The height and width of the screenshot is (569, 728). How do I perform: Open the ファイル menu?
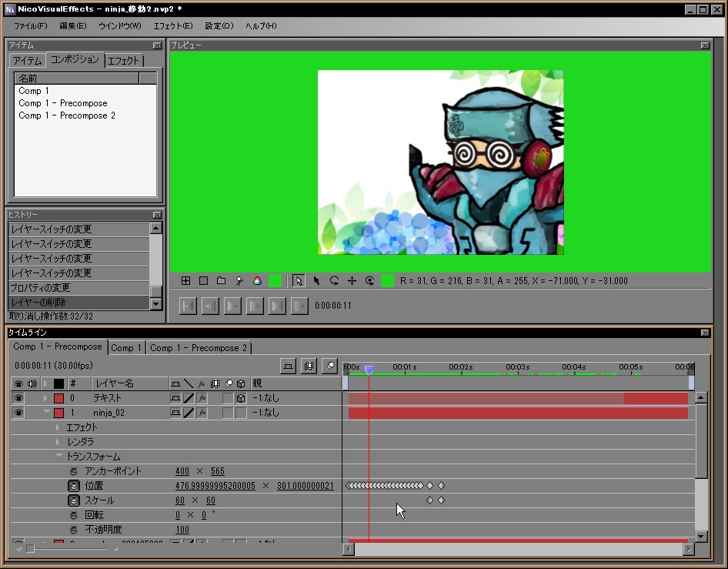[31, 26]
